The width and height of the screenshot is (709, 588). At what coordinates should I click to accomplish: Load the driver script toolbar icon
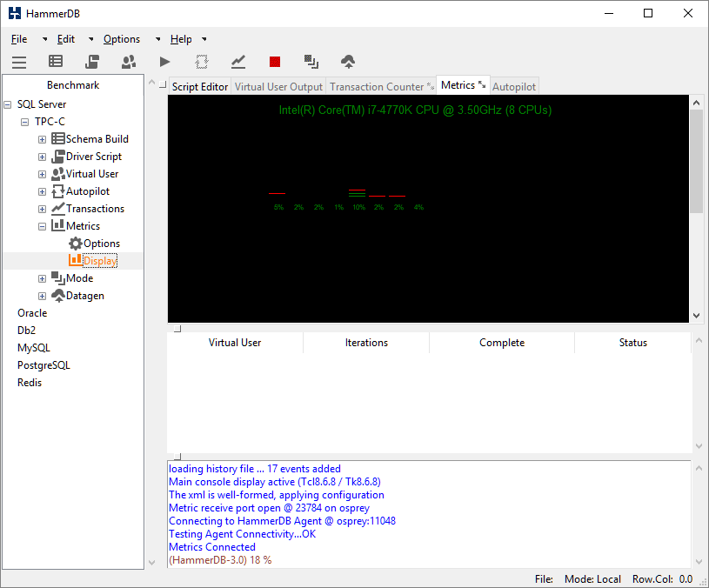point(92,62)
